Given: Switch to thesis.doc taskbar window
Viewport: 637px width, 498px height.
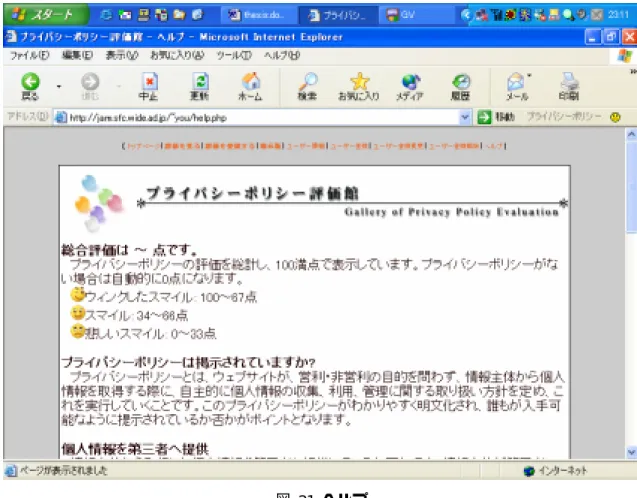Looking at the screenshot, I should tap(258, 15).
